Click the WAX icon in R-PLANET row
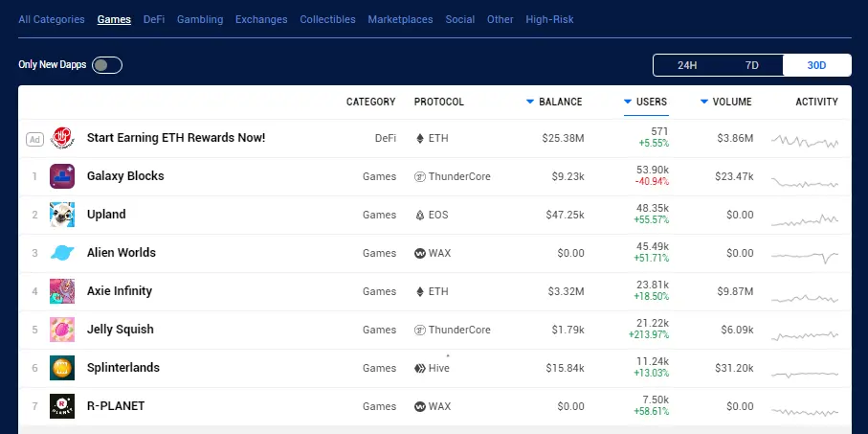This screenshot has height=434, width=868. coord(419,406)
